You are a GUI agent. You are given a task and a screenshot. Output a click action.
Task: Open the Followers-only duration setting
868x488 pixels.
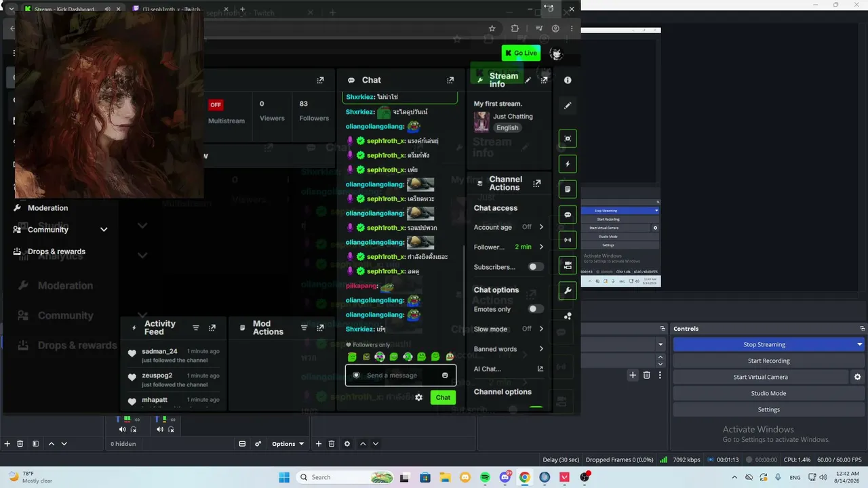pyautogui.click(x=509, y=247)
